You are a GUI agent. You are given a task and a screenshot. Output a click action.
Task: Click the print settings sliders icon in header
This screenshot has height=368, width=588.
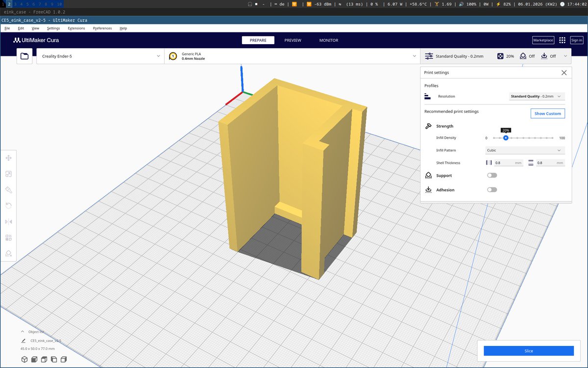point(429,56)
